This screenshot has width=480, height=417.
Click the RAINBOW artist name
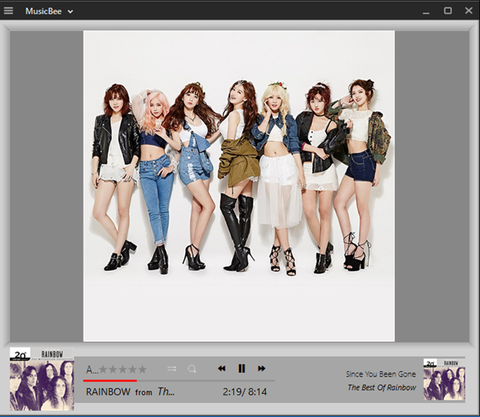pos(108,392)
